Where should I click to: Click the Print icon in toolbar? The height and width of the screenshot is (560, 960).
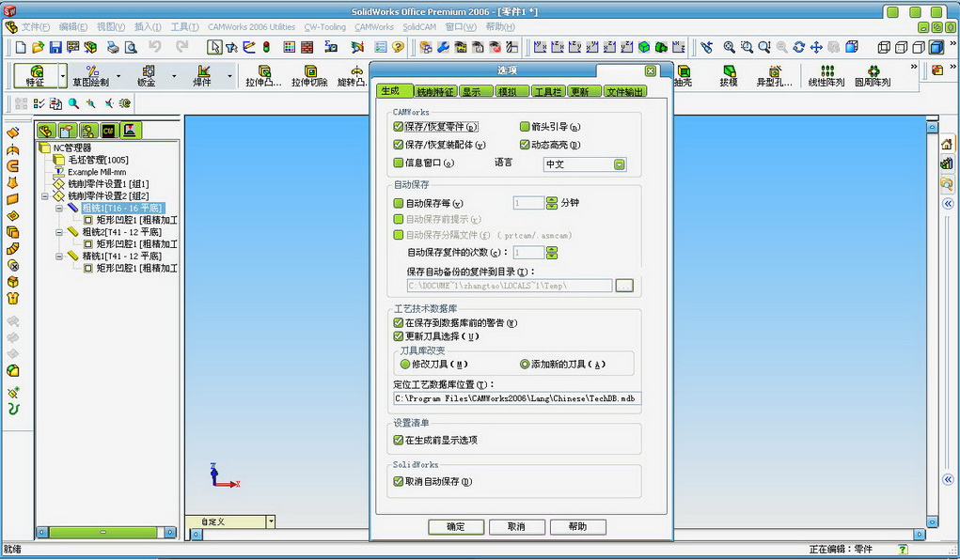tap(113, 47)
